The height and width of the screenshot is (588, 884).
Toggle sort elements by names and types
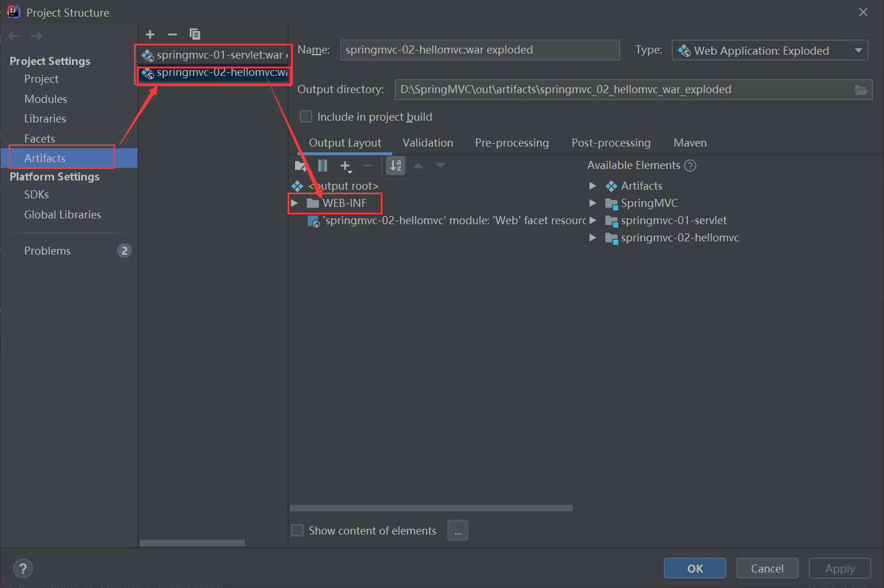point(396,166)
